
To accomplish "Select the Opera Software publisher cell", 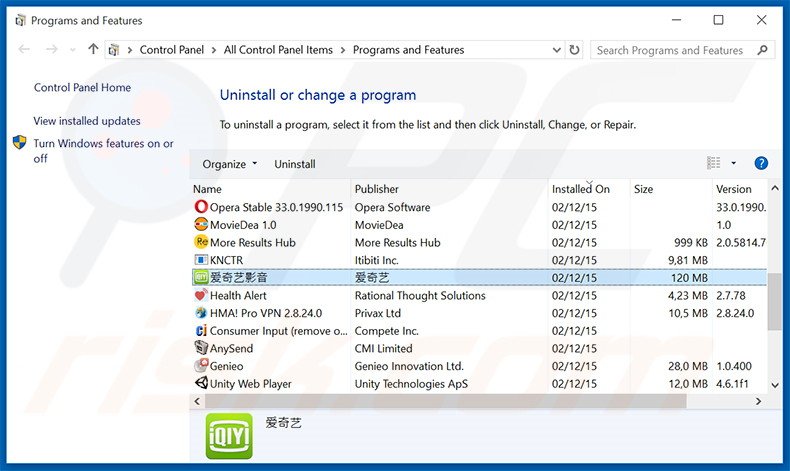I will pyautogui.click(x=392, y=207).
